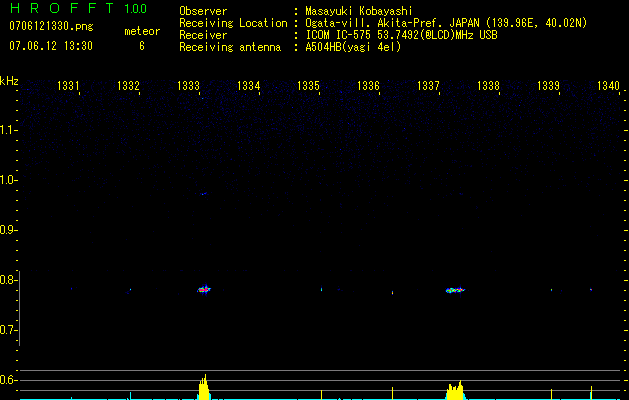Click the 1336 time axis label

point(368,85)
